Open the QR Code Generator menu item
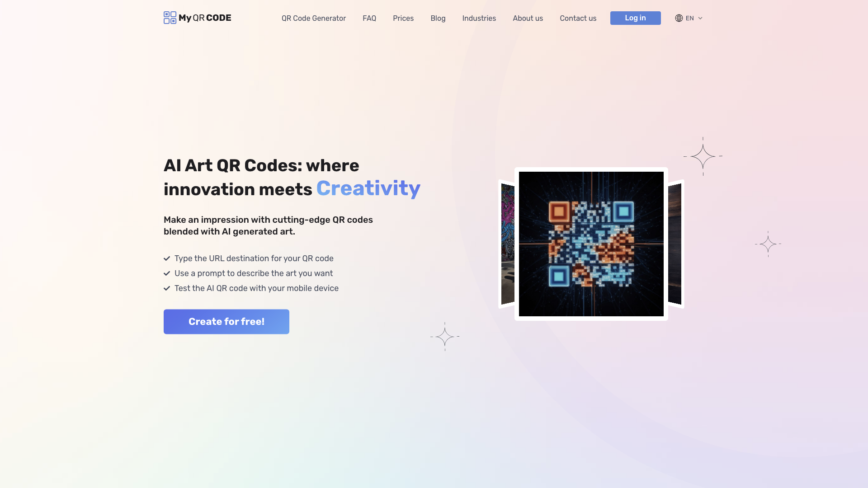 tap(314, 18)
